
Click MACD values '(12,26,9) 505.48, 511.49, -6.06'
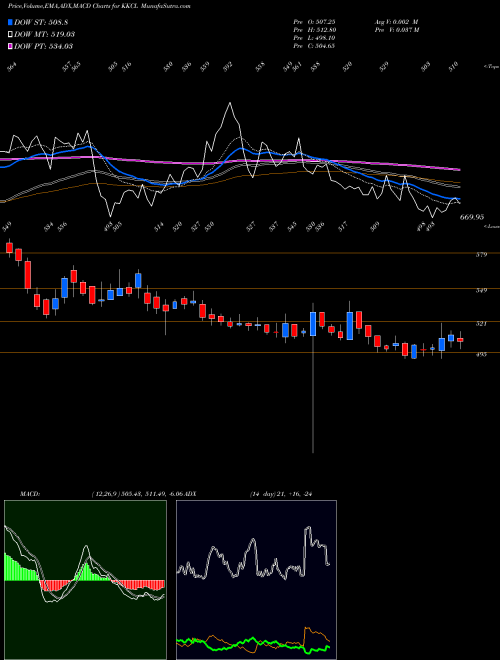(137, 493)
